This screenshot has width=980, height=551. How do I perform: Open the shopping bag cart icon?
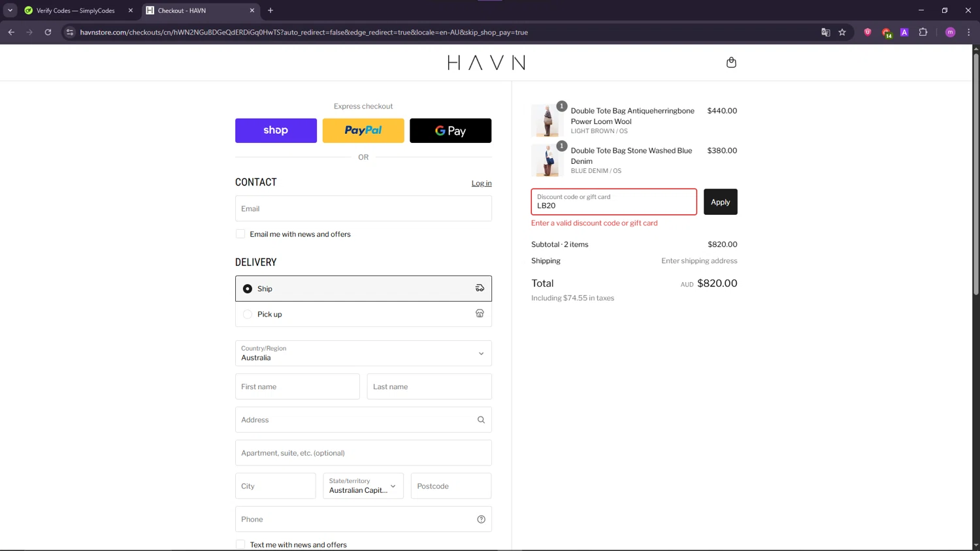point(731,63)
